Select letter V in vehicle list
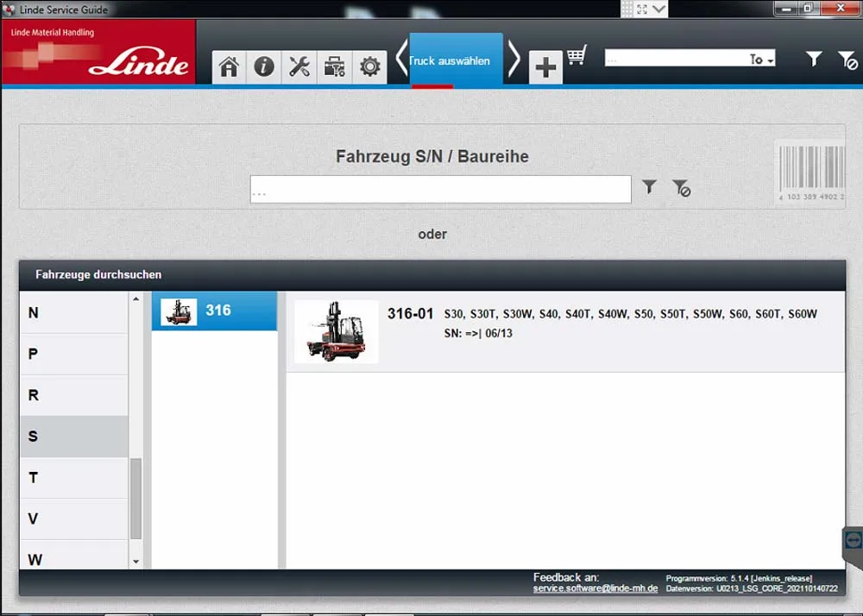 [x=73, y=519]
